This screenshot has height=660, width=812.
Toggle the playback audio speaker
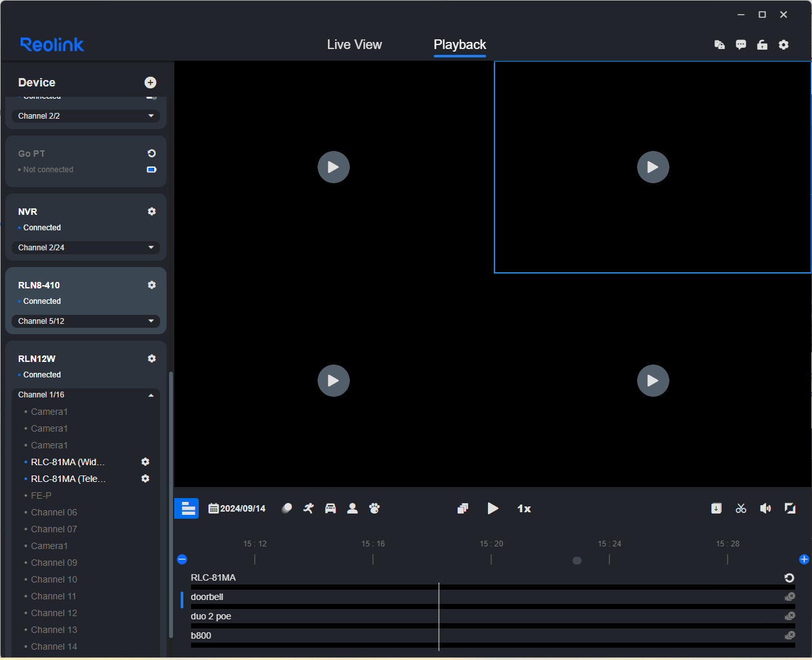(x=766, y=508)
